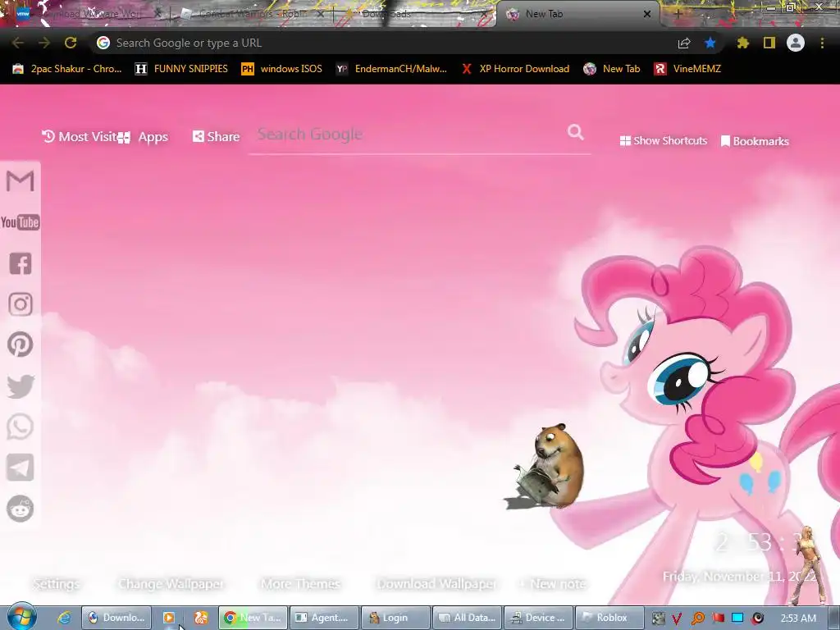Open a new browser tab with plus

(x=678, y=15)
